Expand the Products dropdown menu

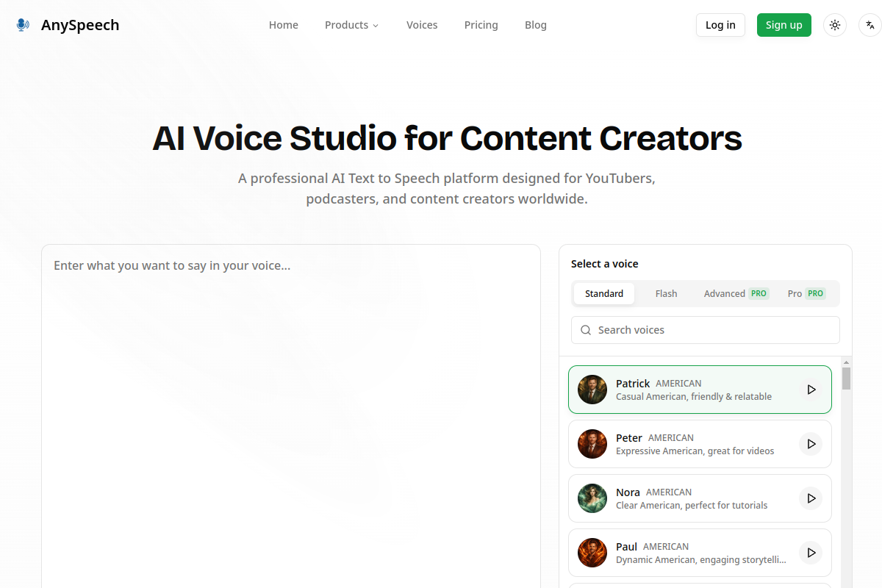[x=352, y=25]
